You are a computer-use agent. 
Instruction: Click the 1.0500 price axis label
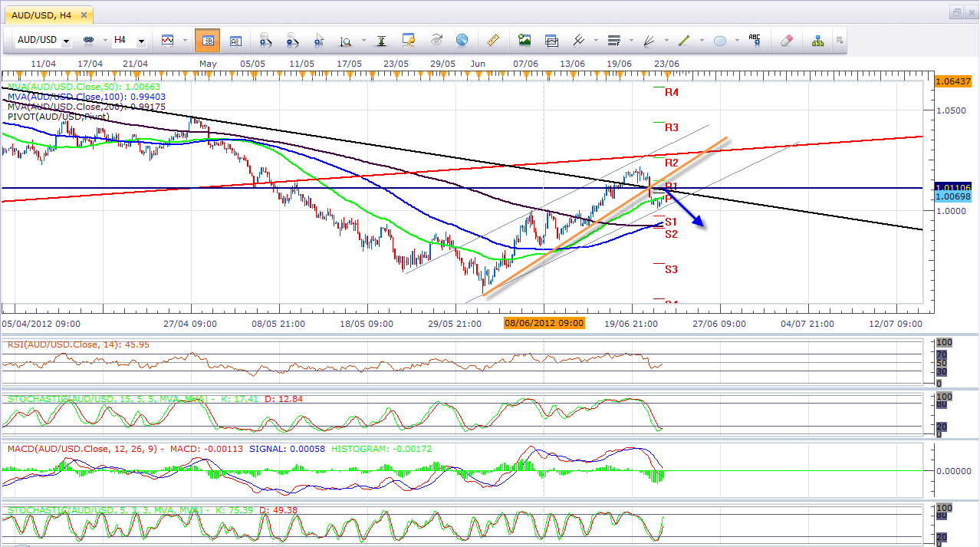coord(951,110)
